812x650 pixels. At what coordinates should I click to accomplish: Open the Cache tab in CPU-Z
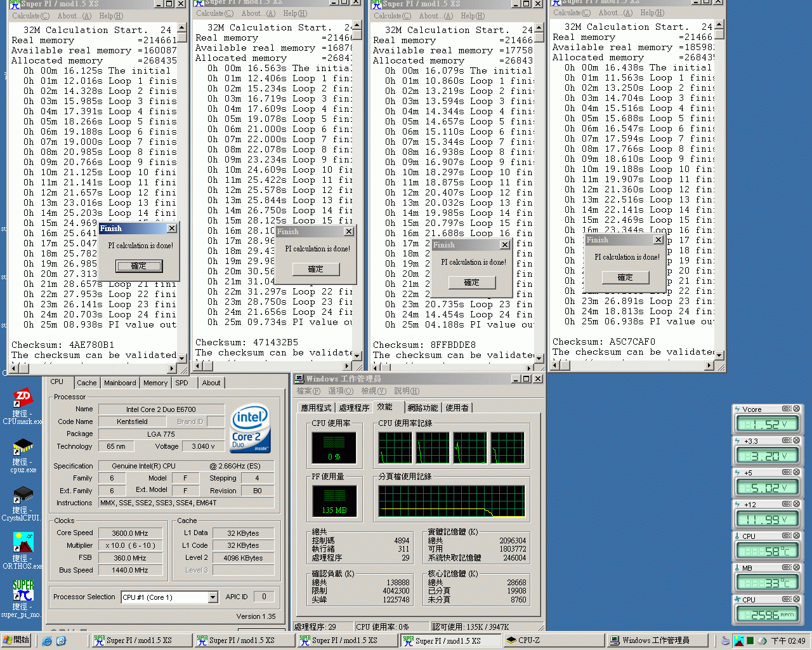87,383
